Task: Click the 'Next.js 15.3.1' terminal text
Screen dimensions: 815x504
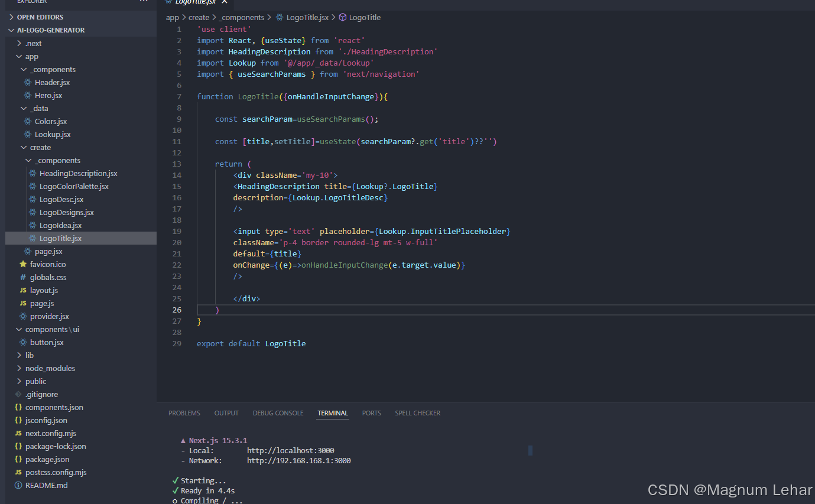Action: pos(218,440)
